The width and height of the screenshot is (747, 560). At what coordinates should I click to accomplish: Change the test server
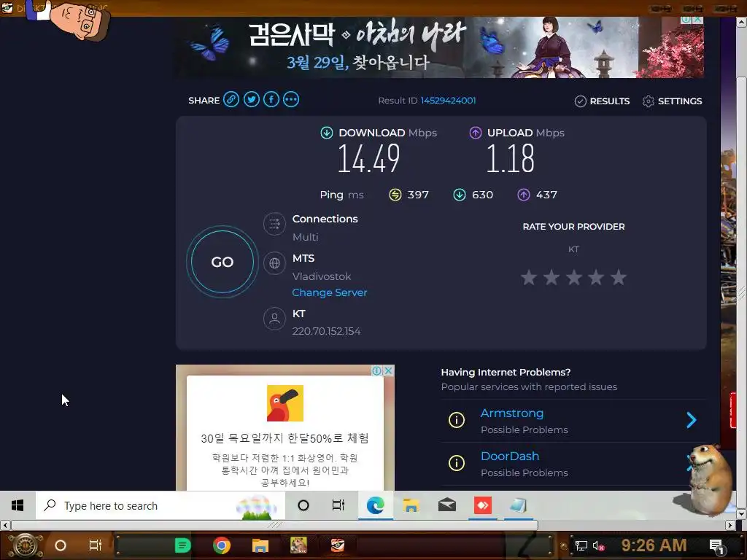pyautogui.click(x=330, y=292)
